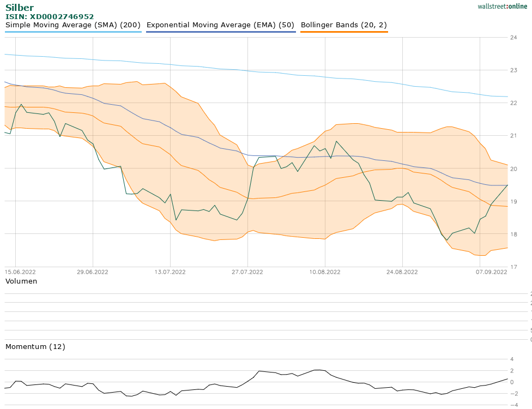The height and width of the screenshot is (409, 532).
Task: Click the Momentum (12) panel heading
Action: [35, 347]
